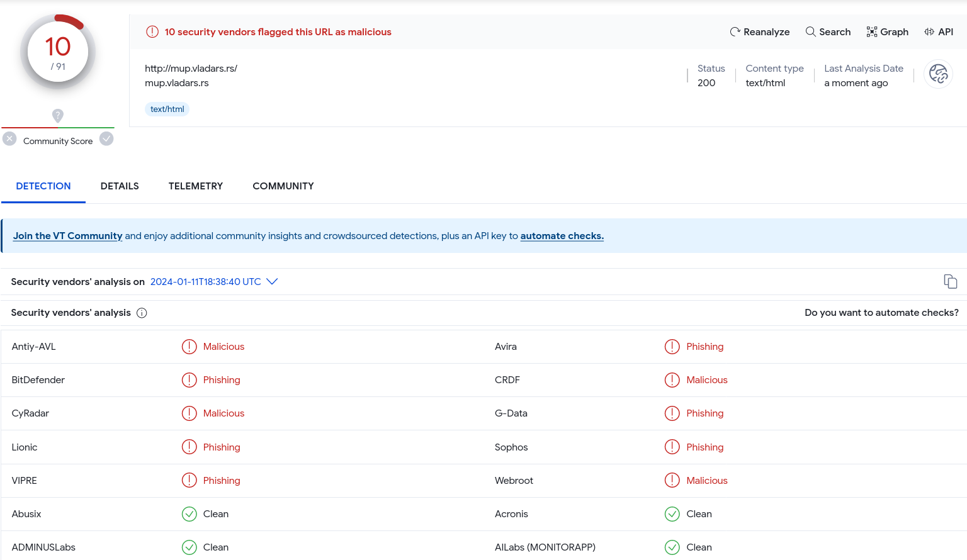
Task: Click Clean verdict for Abusix
Action: click(x=216, y=514)
